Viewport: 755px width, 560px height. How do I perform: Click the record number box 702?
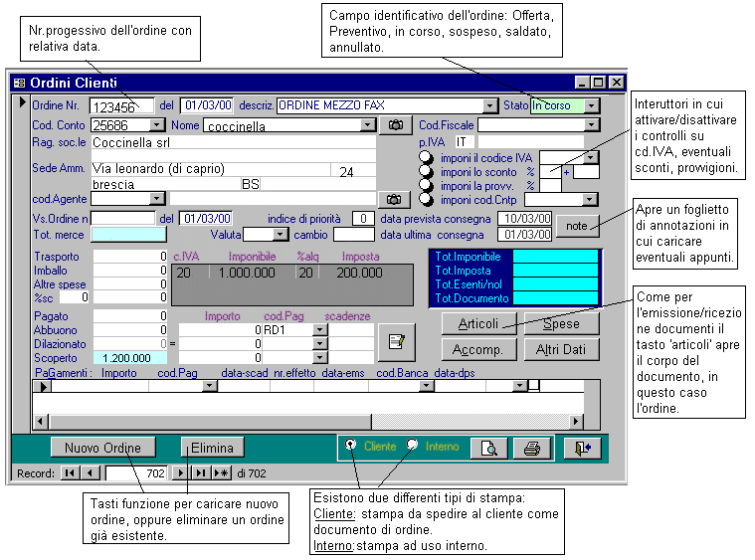[136, 473]
